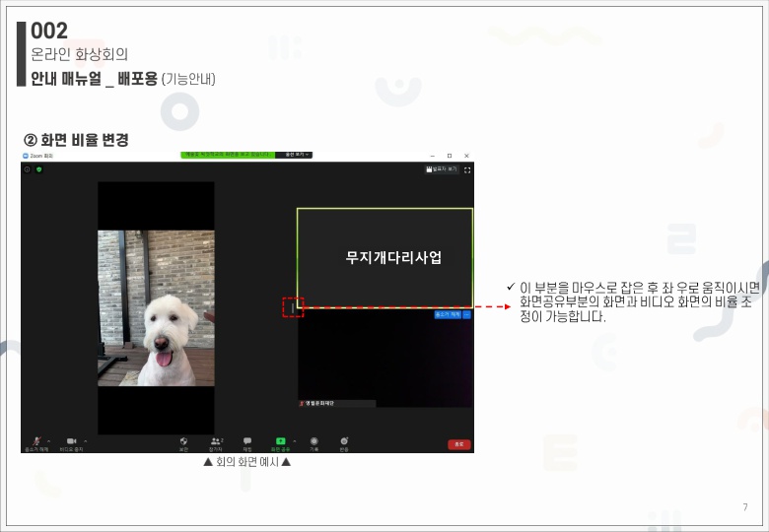Toggle the video camera stop button
Image resolution: width=769 pixels, height=532 pixels.
71,442
